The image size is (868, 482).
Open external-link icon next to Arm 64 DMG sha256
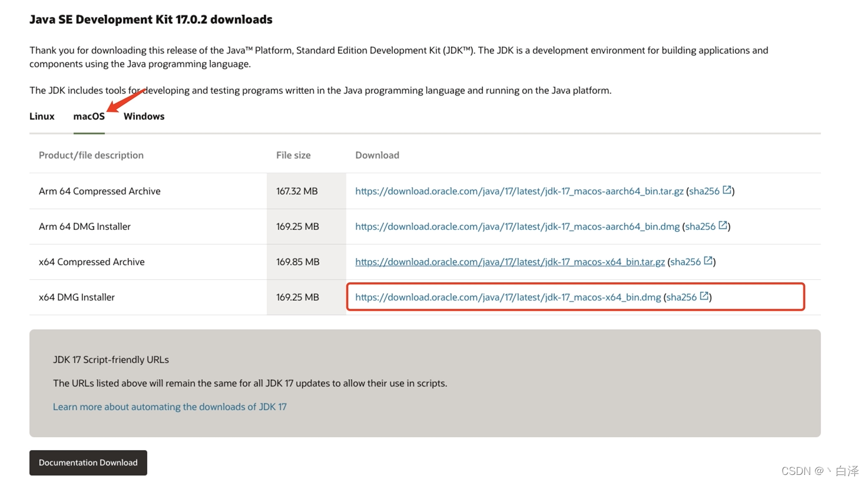pyautogui.click(x=723, y=226)
